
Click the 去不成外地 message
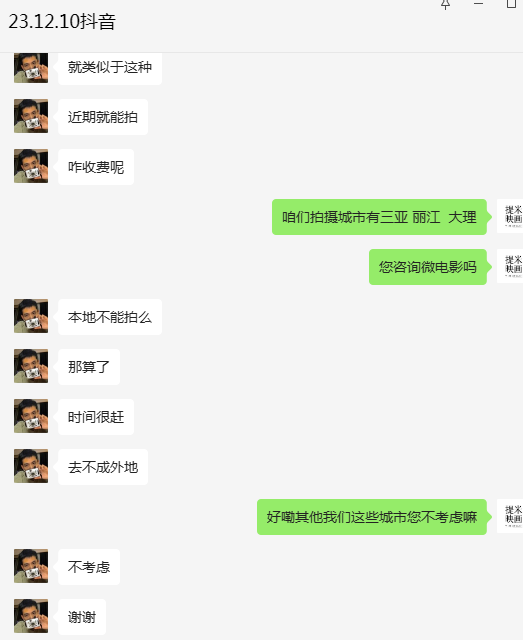[x=103, y=467]
